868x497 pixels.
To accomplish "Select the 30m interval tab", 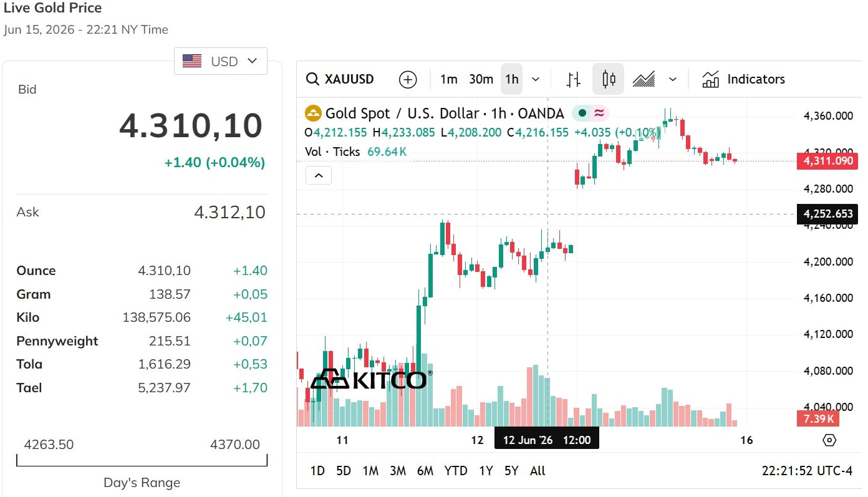I will coord(481,79).
